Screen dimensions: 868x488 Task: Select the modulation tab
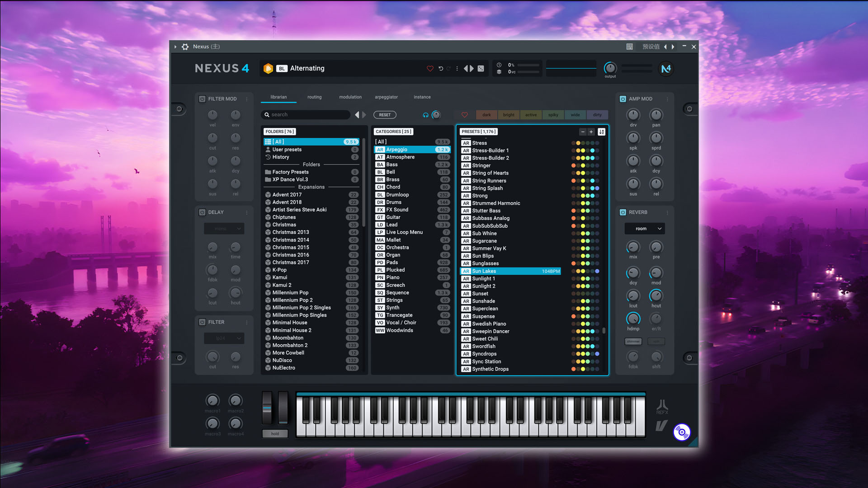coord(350,97)
